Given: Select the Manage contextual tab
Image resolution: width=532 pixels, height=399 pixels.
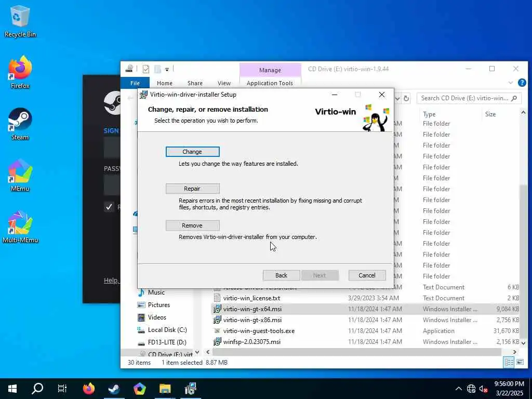Looking at the screenshot, I should coord(270,70).
